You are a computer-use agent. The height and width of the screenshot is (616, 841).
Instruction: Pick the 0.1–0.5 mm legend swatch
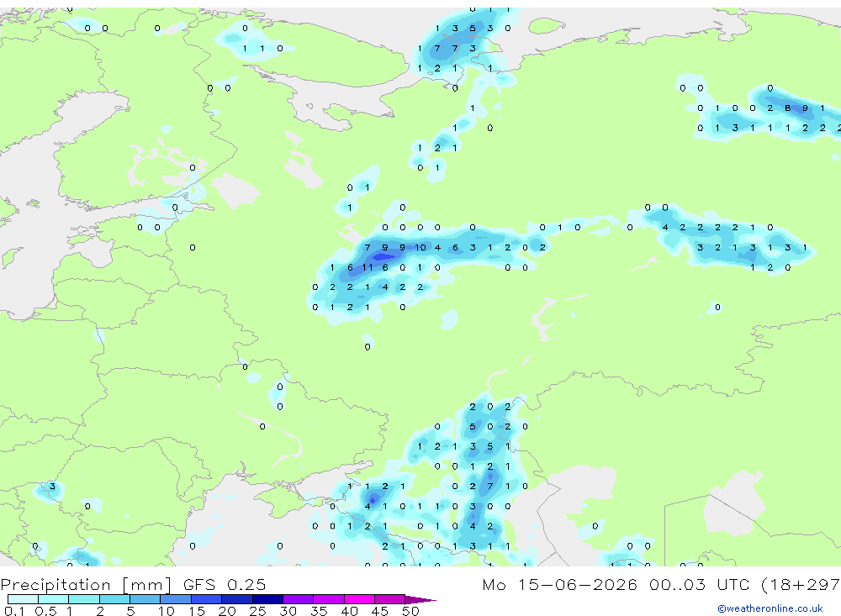[x=23, y=599]
